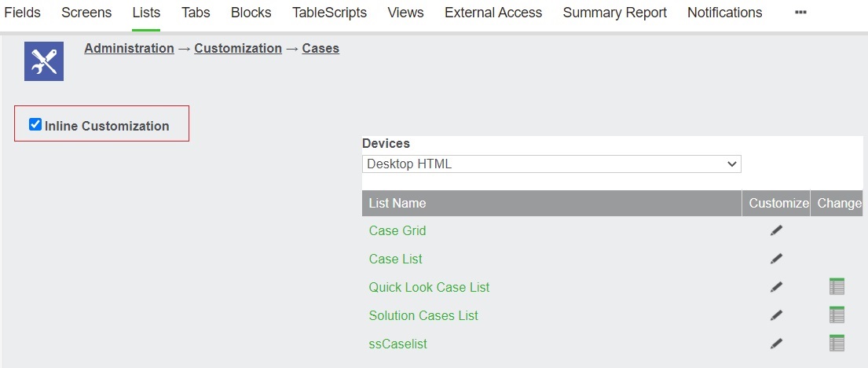This screenshot has width=868, height=368.
Task: Customize ssCaselist using its pencil icon
Action: [x=776, y=344]
